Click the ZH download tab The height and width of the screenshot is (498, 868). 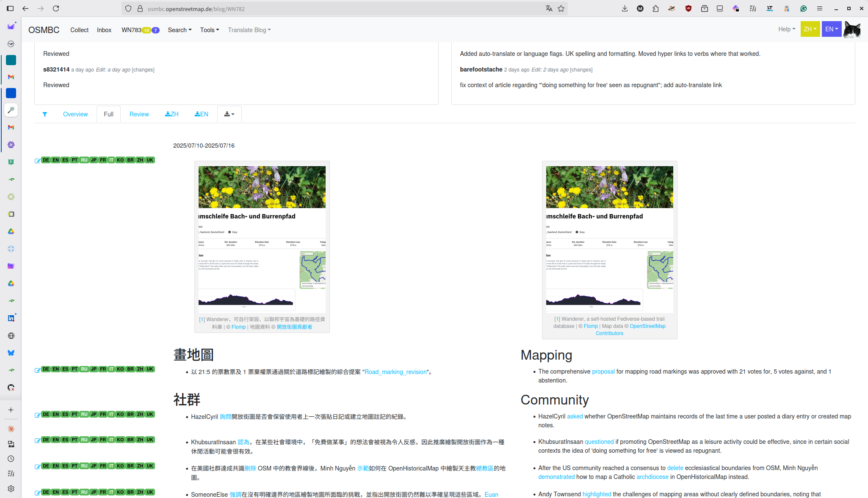click(172, 114)
